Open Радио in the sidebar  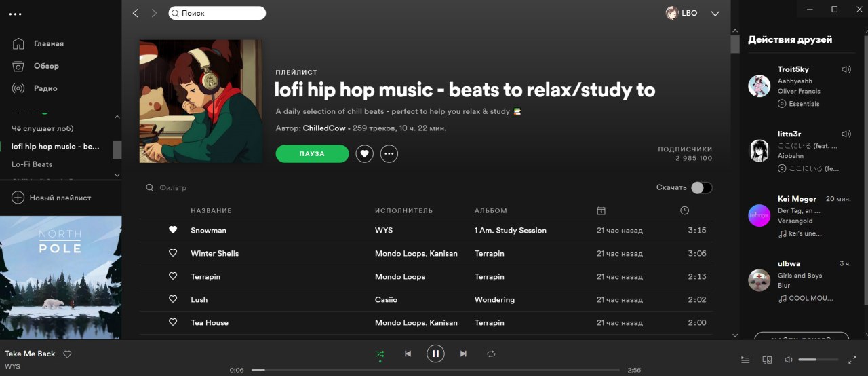point(45,88)
